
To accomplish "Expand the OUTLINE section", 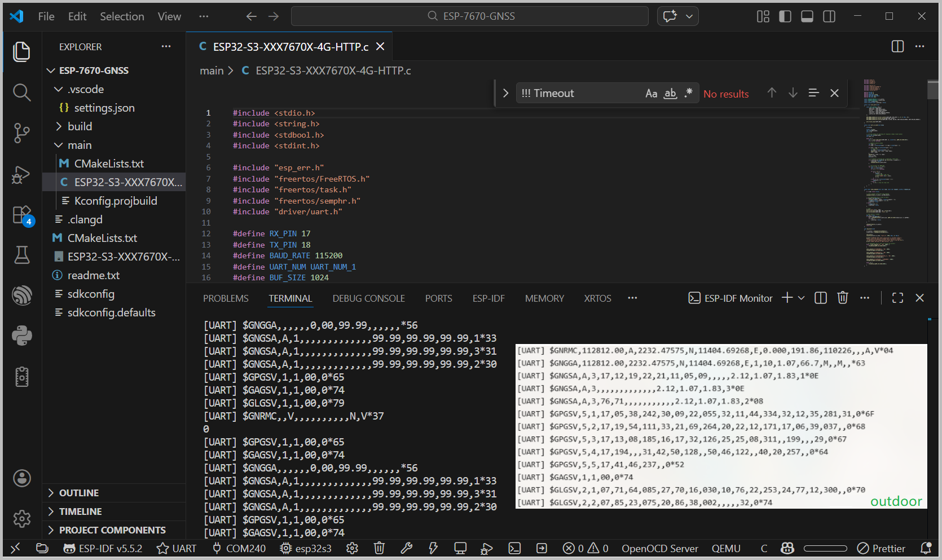I will 79,493.
